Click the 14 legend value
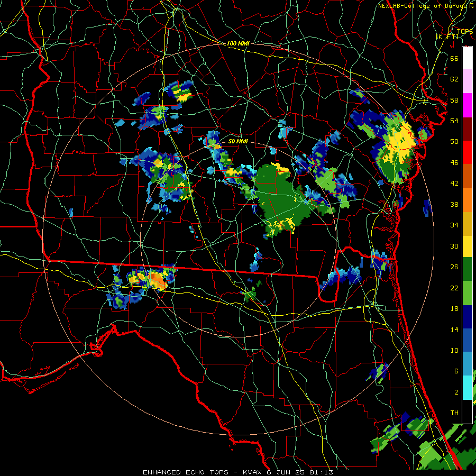476x476 pixels. (454, 329)
